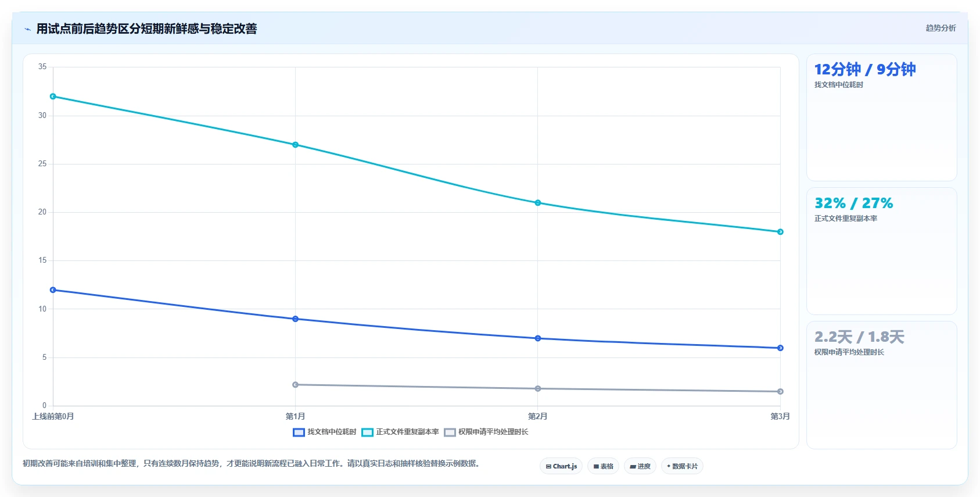Click the 20 y-axis label
The width and height of the screenshot is (980, 497).
tap(42, 212)
